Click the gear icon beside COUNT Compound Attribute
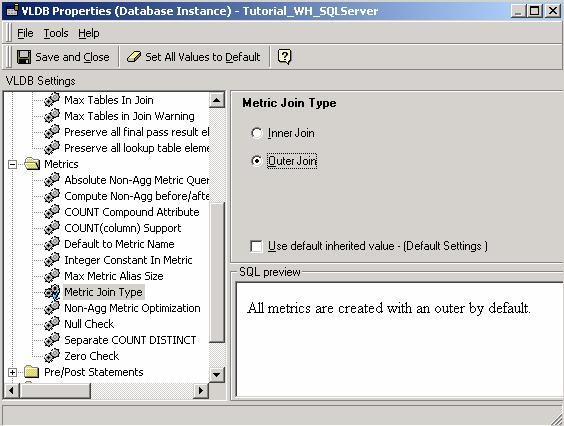The height and width of the screenshot is (426, 564). (52, 212)
